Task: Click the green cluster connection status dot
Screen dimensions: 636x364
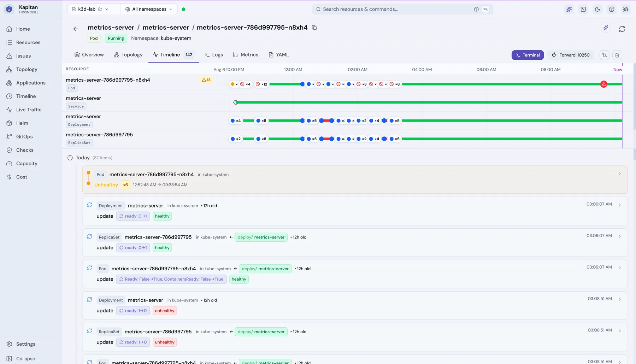Action: pyautogui.click(x=183, y=9)
